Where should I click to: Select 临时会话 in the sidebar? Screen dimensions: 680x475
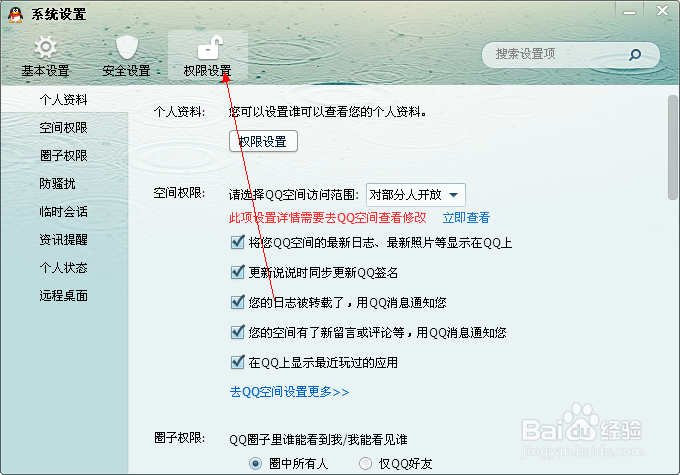tap(64, 211)
